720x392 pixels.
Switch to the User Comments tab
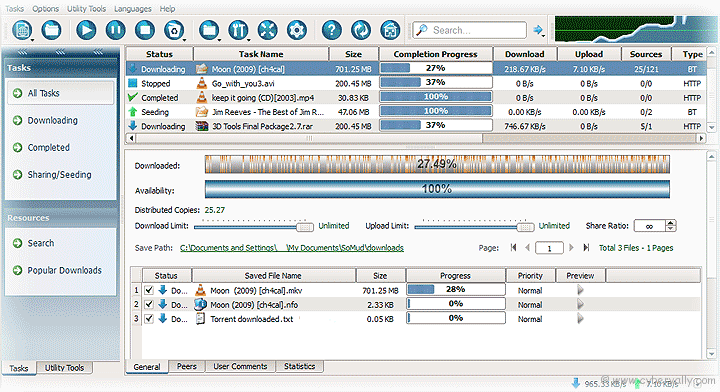tap(240, 366)
